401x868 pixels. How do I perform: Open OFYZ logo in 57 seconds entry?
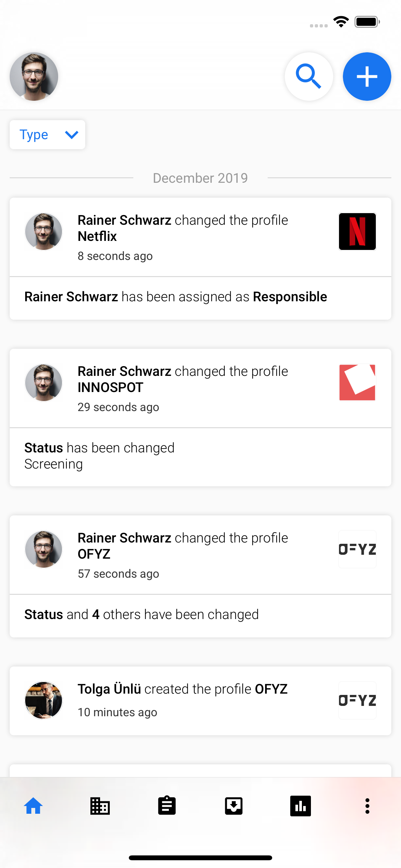(x=357, y=549)
